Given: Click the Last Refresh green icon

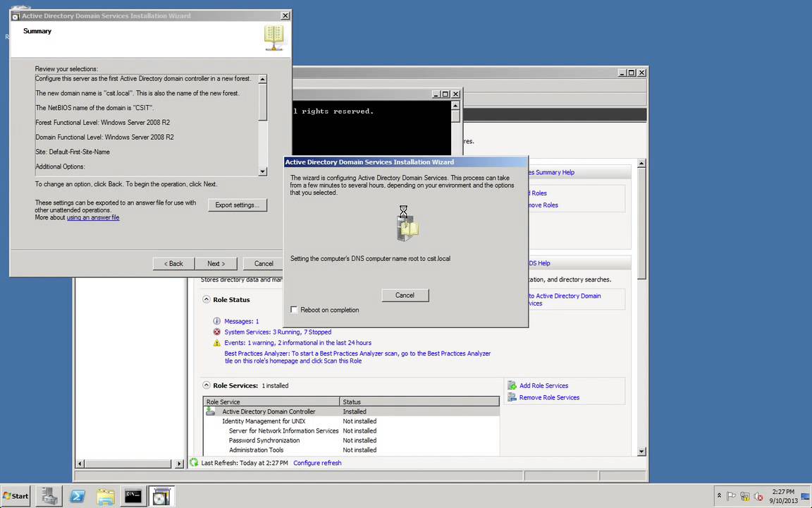Looking at the screenshot, I should pos(195,462).
